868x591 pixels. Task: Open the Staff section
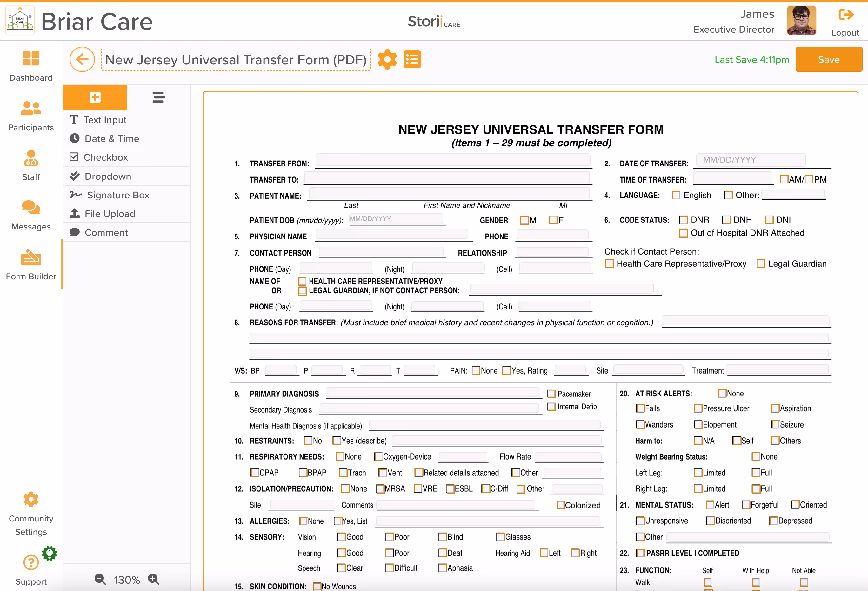pyautogui.click(x=30, y=165)
